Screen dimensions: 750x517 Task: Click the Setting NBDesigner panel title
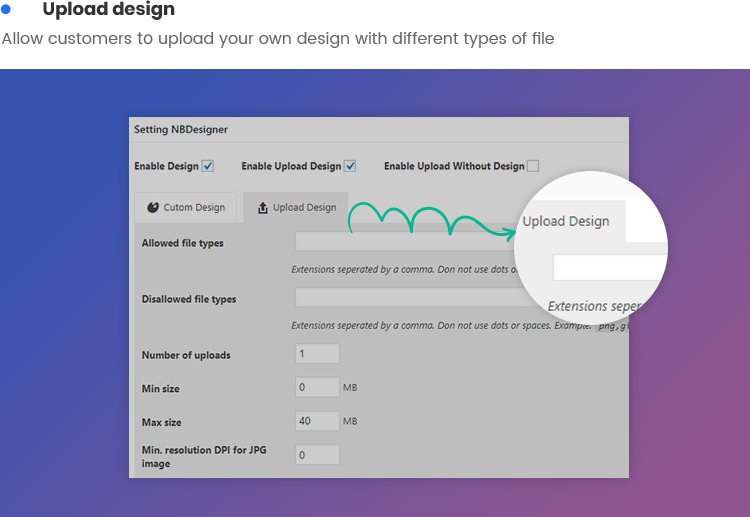[x=181, y=129]
